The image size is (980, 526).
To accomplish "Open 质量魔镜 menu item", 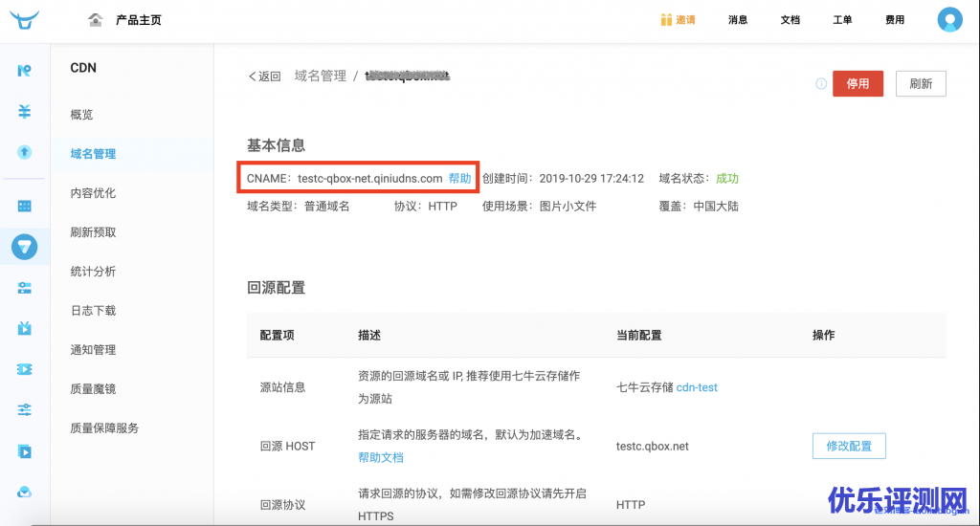I will click(93, 389).
